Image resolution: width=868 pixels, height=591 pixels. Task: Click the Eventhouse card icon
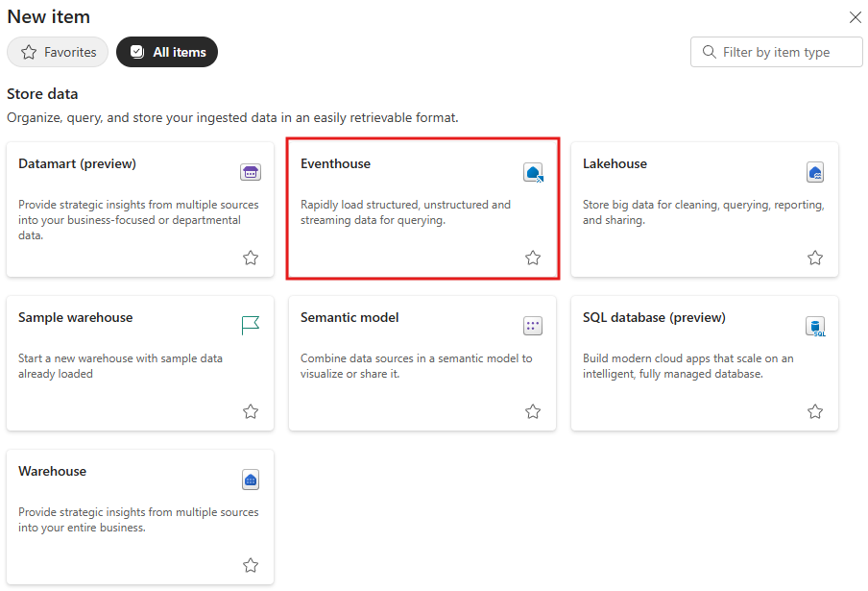(533, 172)
